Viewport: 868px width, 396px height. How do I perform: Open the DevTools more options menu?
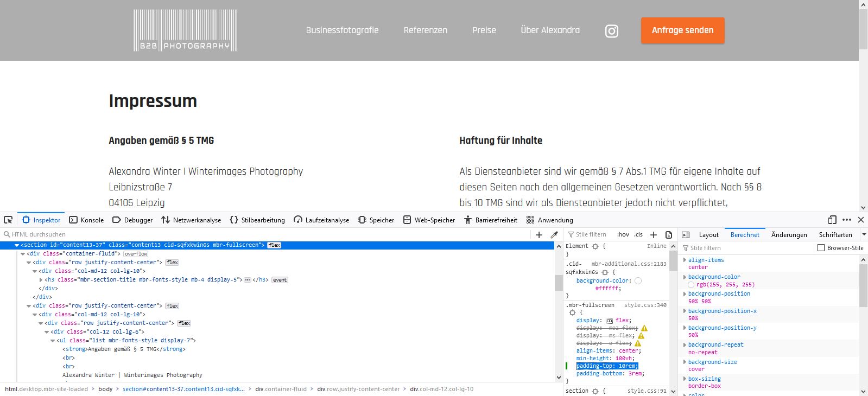[847, 220]
